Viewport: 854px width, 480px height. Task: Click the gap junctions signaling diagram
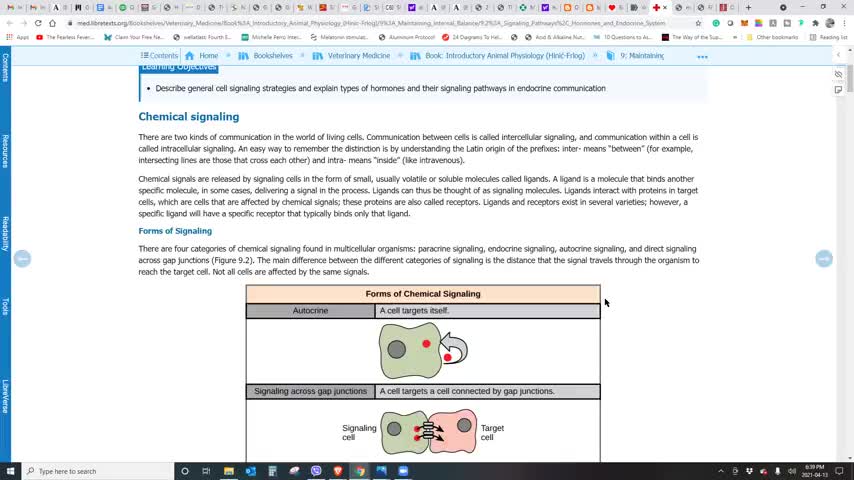423,433
